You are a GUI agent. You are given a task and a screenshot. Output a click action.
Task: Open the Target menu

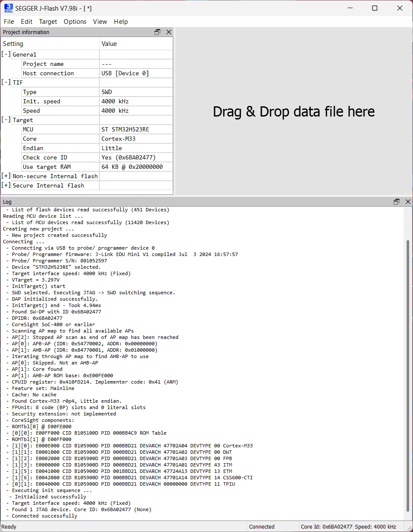click(48, 22)
